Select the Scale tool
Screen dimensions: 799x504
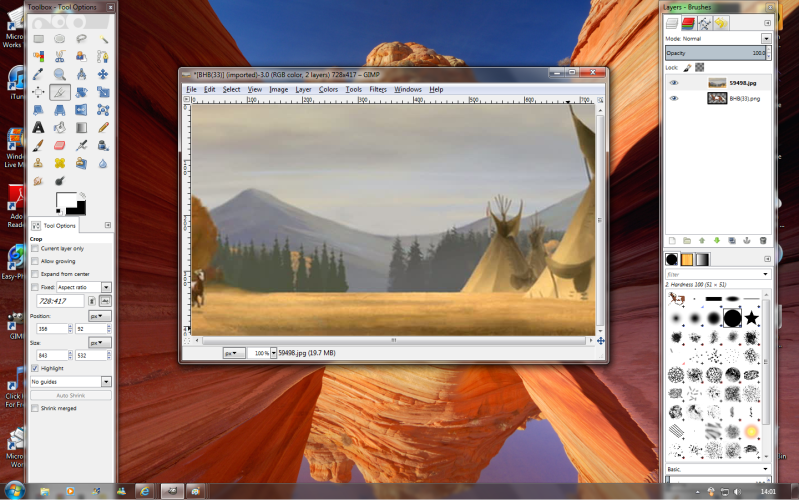click(103, 92)
